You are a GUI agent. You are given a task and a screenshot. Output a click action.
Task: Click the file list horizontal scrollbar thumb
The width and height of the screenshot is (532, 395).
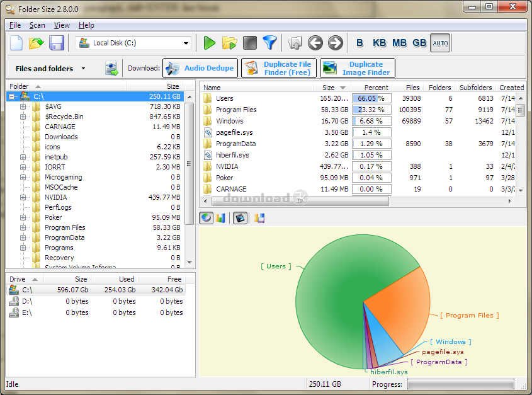click(x=300, y=201)
